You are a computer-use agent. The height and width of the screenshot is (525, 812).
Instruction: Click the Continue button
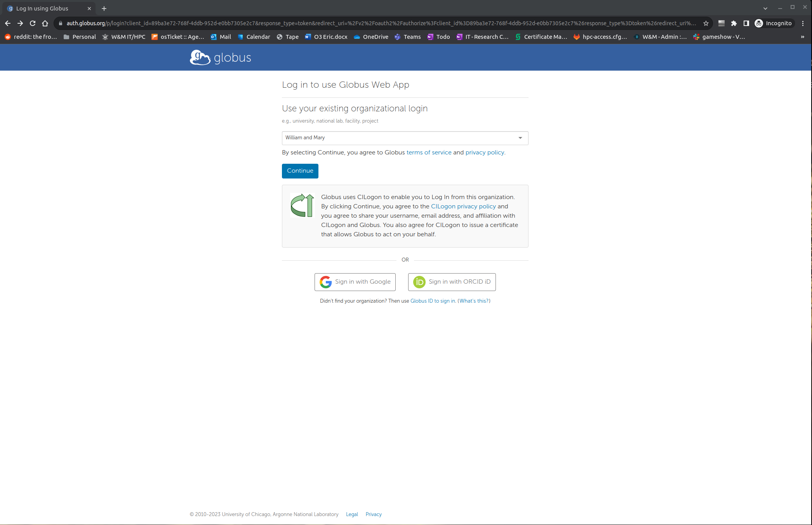[300, 171]
